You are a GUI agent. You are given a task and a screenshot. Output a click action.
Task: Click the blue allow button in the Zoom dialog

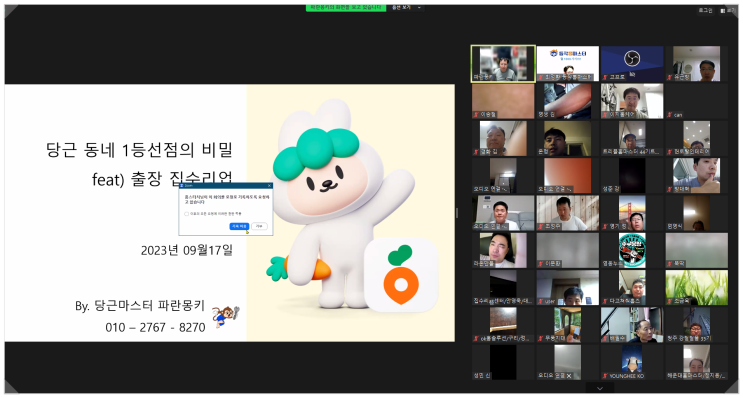click(x=239, y=226)
